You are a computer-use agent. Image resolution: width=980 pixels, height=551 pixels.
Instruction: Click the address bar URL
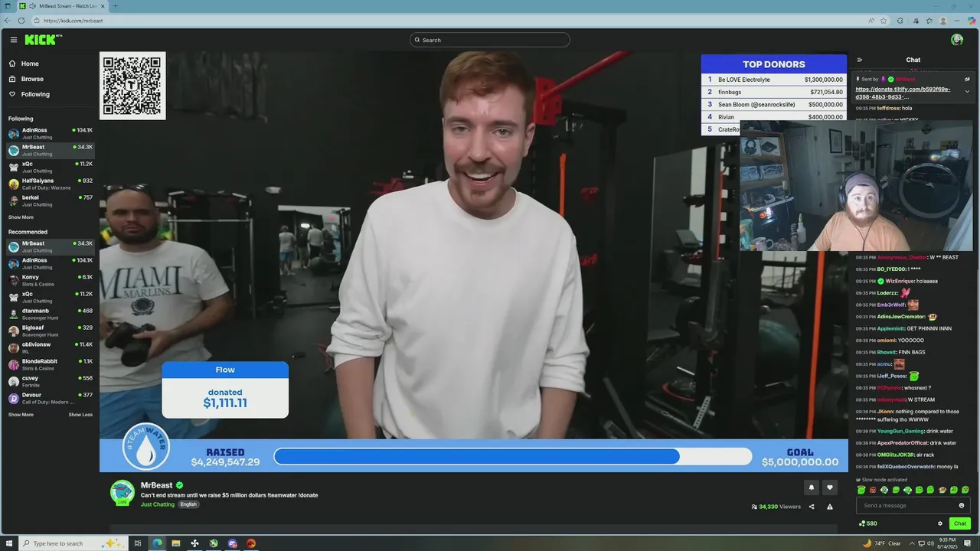73,21
